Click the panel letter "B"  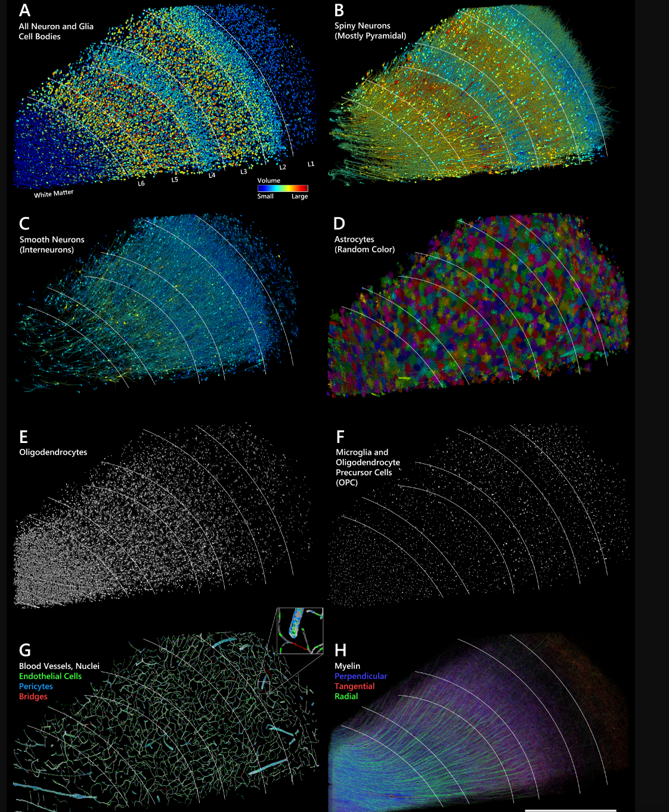click(339, 11)
